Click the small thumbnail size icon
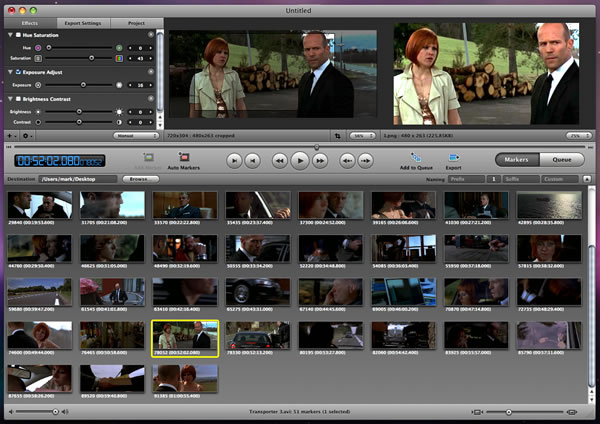The width and height of the screenshot is (600, 424). pyautogui.click(x=477, y=412)
